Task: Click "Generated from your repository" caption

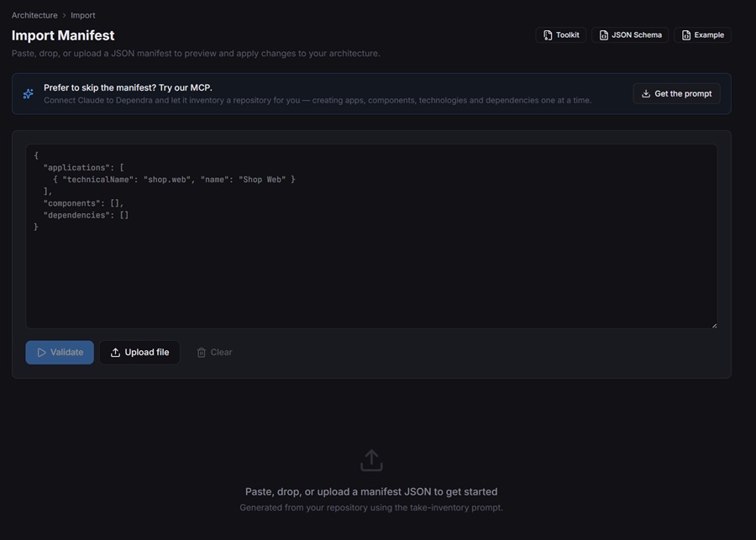Action: 371,508
